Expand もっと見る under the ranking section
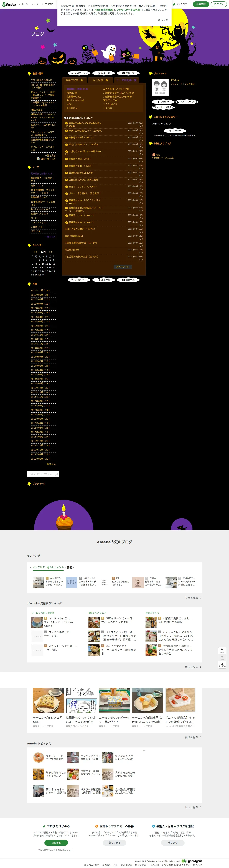 click(x=193, y=598)
